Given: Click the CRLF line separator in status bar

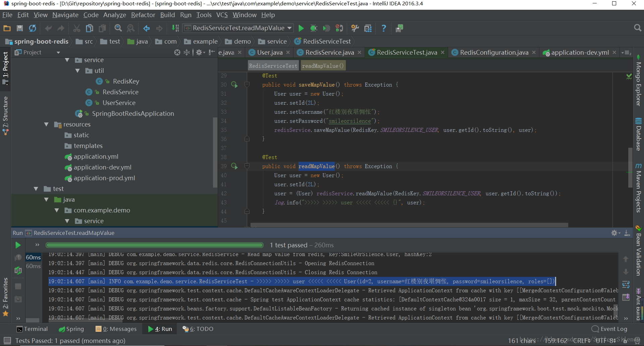Looking at the screenshot, I should click(582, 341).
